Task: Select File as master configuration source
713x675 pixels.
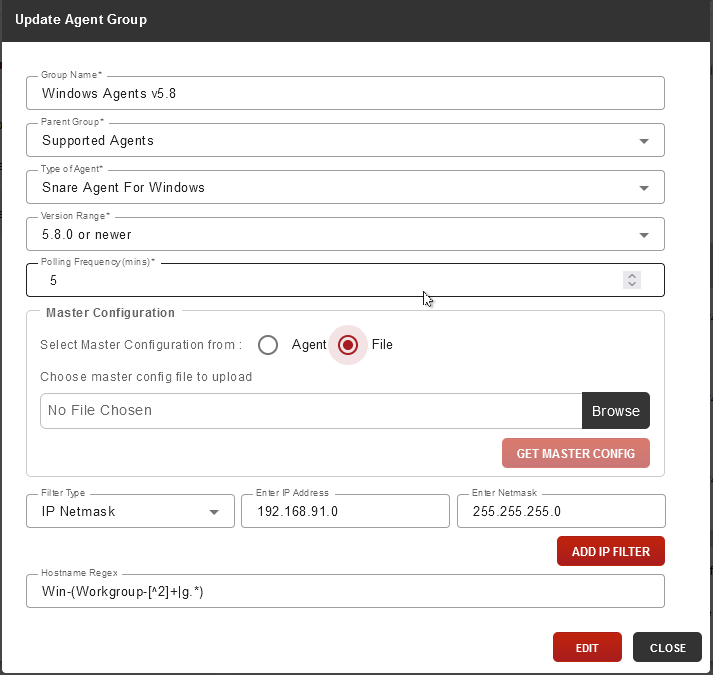Action: coord(348,345)
